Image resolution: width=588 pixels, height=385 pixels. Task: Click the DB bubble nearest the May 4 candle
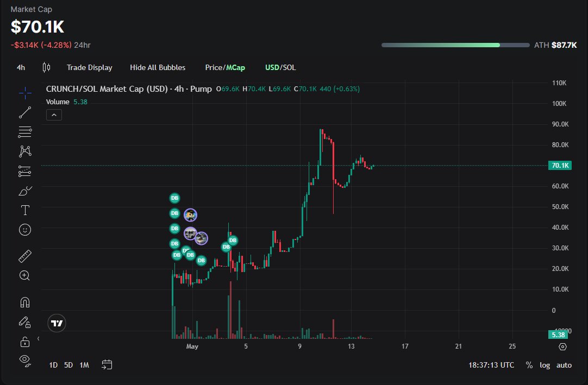tap(233, 241)
